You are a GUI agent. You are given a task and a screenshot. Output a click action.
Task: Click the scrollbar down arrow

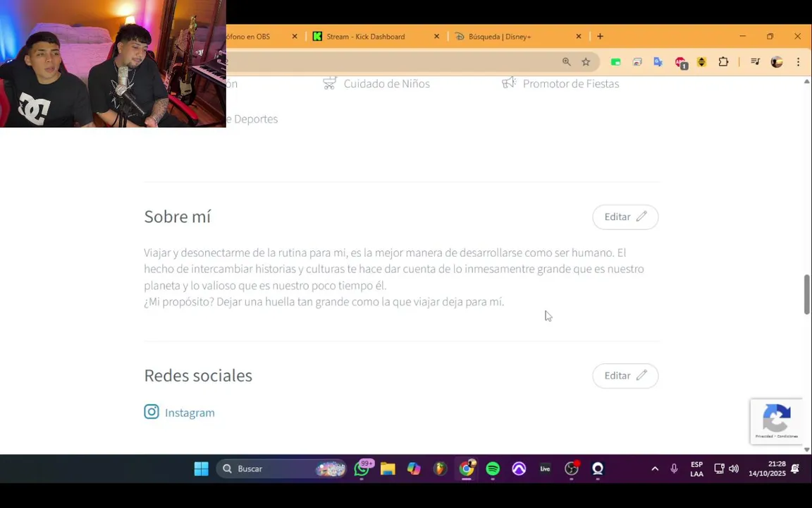806,449
